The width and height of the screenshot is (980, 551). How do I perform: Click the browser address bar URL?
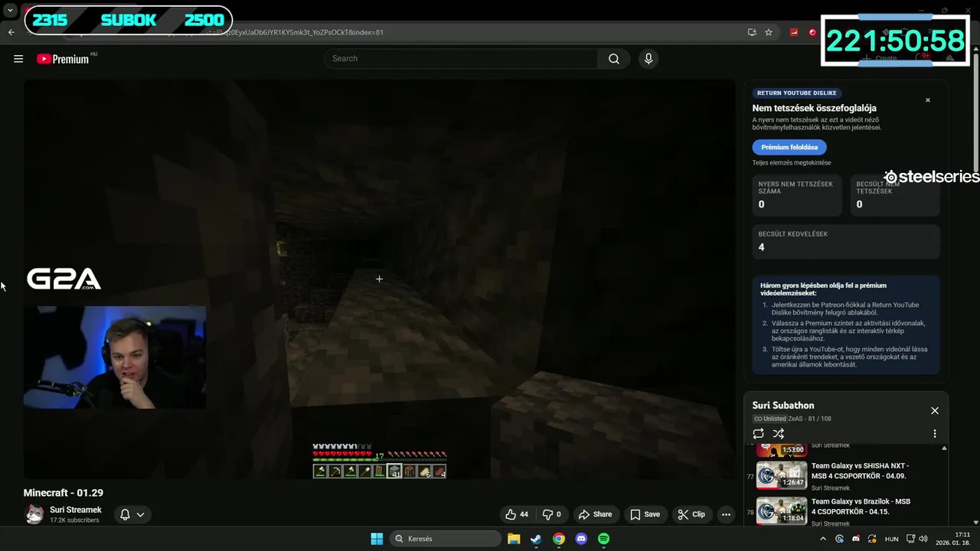click(x=398, y=32)
